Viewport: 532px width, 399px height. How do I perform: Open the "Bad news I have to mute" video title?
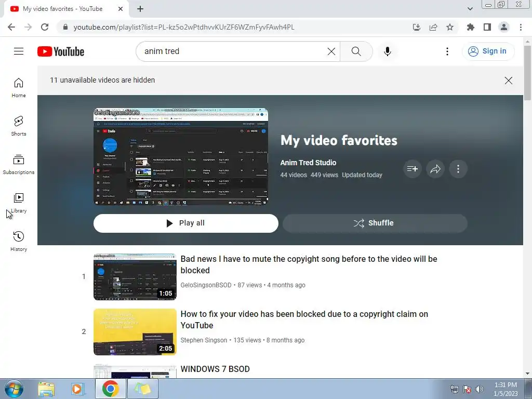309,264
